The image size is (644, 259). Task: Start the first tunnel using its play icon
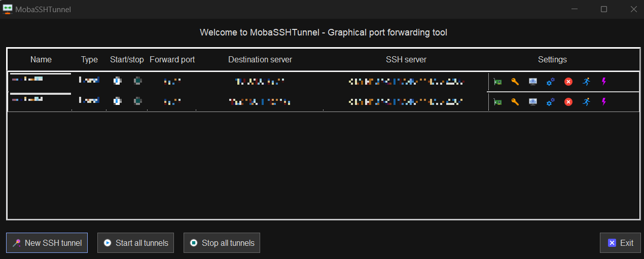(x=117, y=81)
